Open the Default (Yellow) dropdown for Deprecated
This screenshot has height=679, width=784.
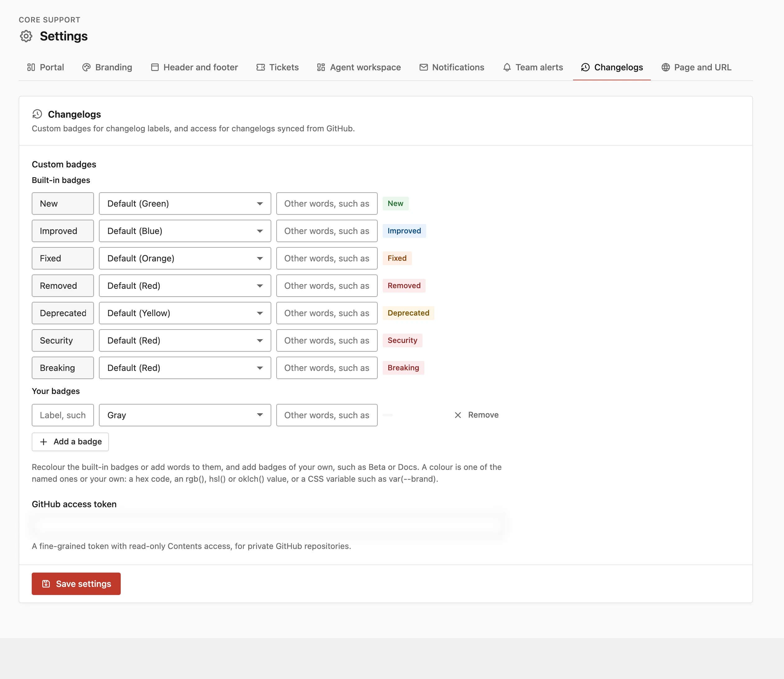(185, 313)
